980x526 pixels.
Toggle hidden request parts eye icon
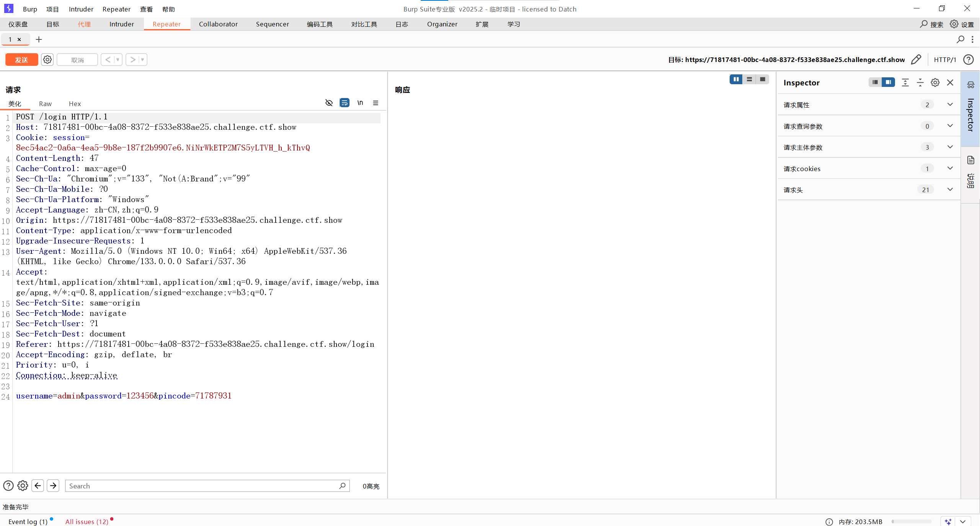coord(329,103)
